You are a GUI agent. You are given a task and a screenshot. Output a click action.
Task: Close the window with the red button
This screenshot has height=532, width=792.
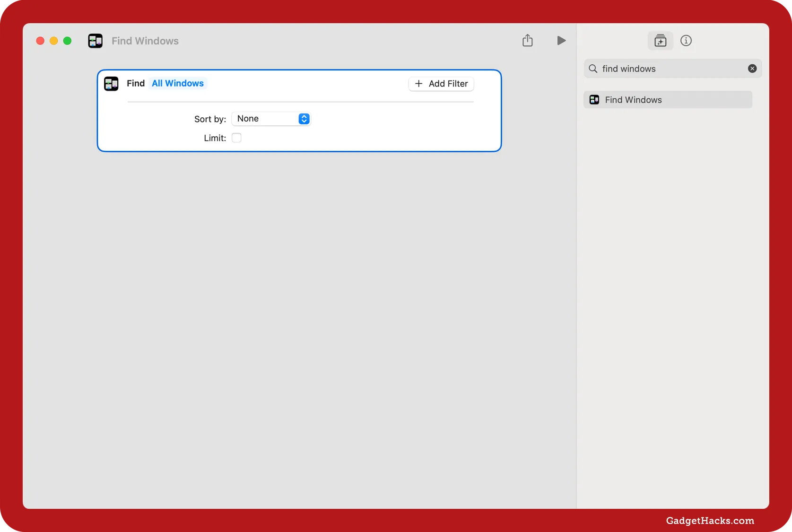click(x=40, y=41)
